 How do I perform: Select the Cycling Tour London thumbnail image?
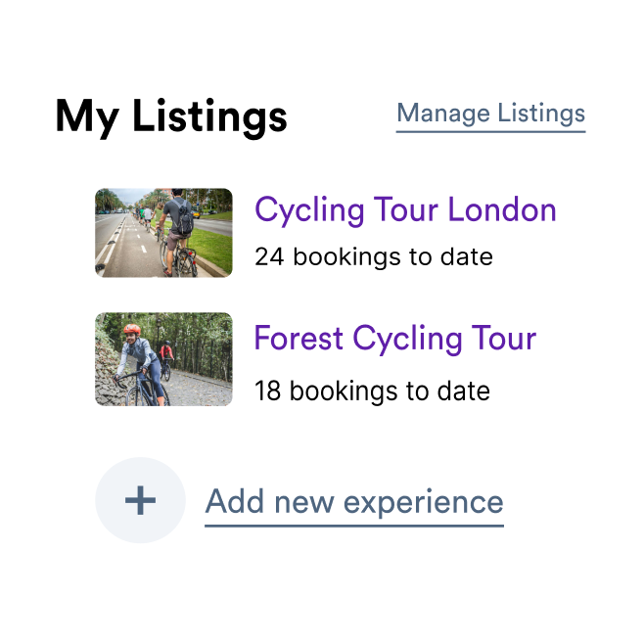[163, 233]
